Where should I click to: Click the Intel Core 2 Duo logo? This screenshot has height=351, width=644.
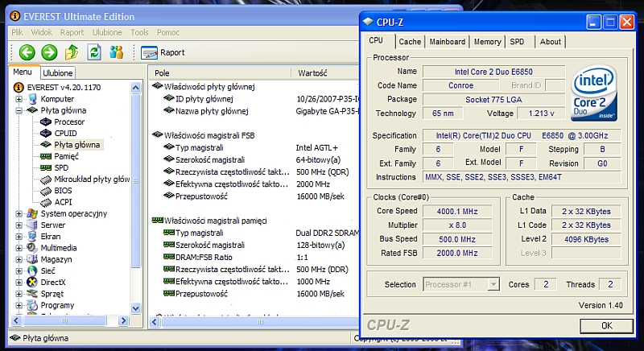click(x=594, y=93)
